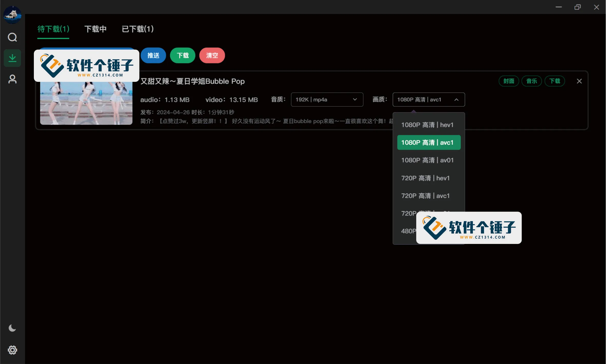Screen dimensions: 606x364
Task: Open the settings gear at bottom left
Action: [12, 350]
